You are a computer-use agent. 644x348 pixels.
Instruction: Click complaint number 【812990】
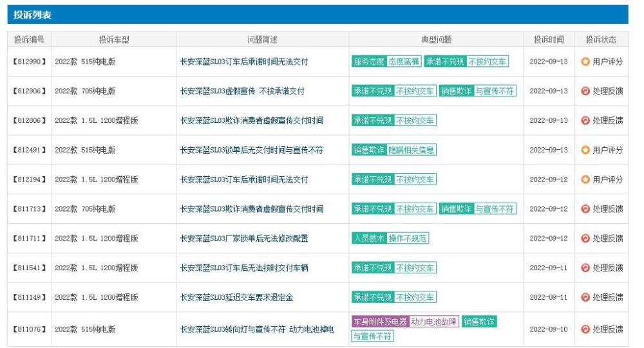[29, 62]
